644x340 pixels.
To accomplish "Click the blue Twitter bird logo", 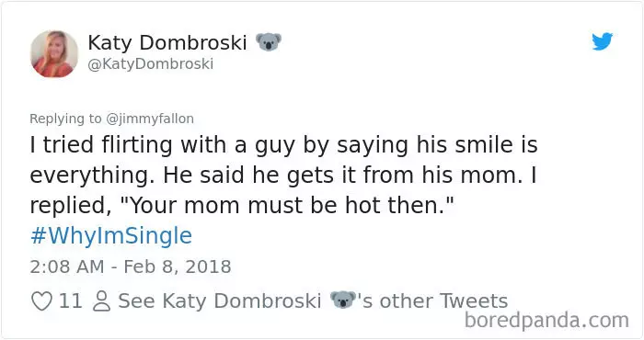I will click(602, 41).
